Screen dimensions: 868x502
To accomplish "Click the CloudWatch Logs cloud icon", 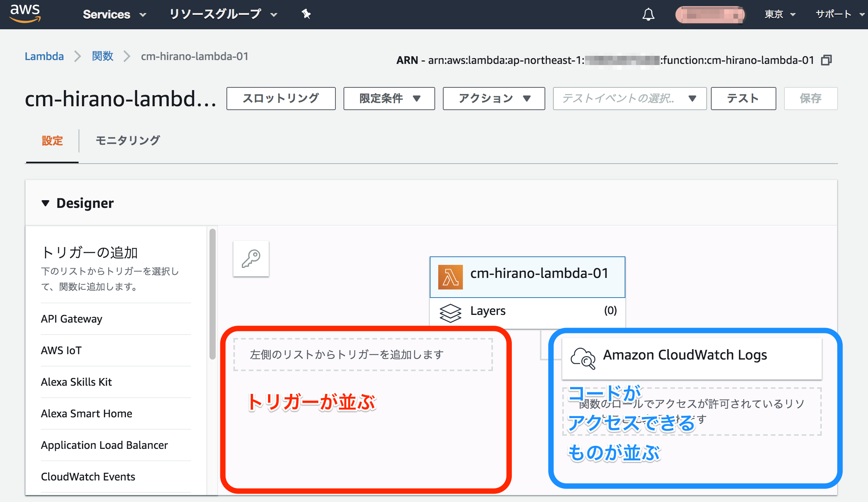I will [583, 358].
